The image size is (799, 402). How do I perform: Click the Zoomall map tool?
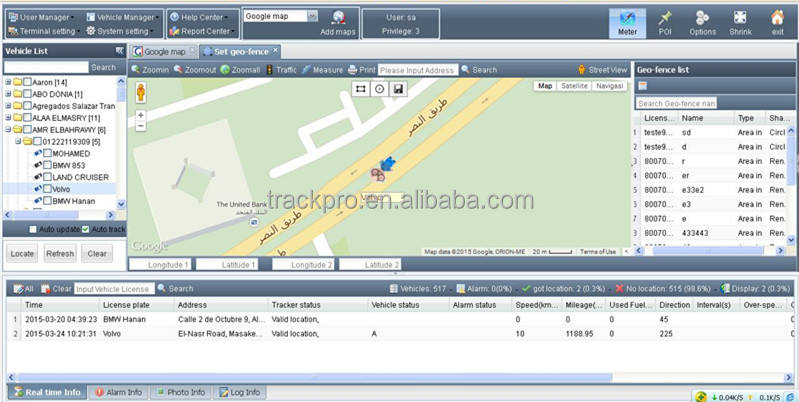click(x=240, y=70)
